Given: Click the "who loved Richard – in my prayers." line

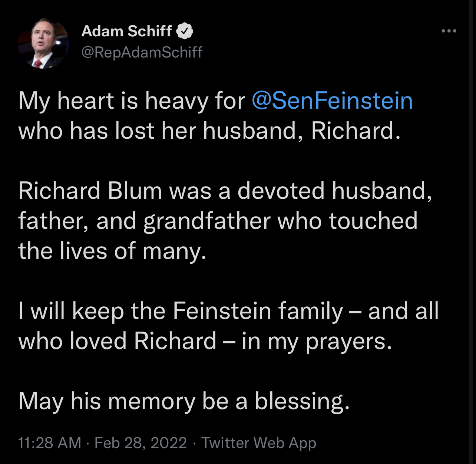Looking at the screenshot, I should pos(205,341).
